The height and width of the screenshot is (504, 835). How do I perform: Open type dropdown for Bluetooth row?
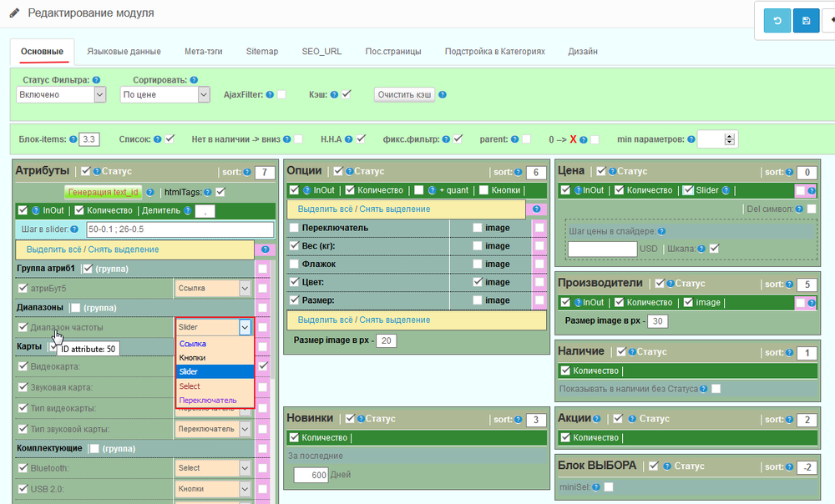213,468
